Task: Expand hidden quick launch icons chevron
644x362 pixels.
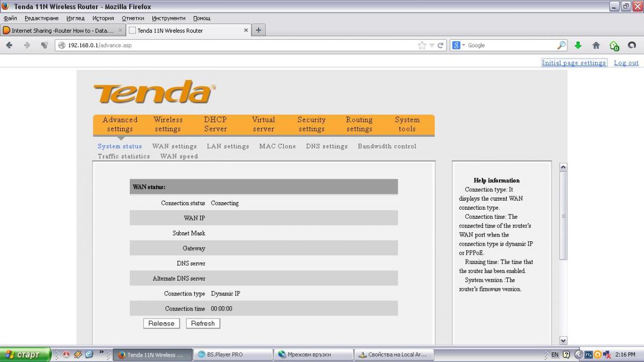Action: pyautogui.click(x=101, y=353)
